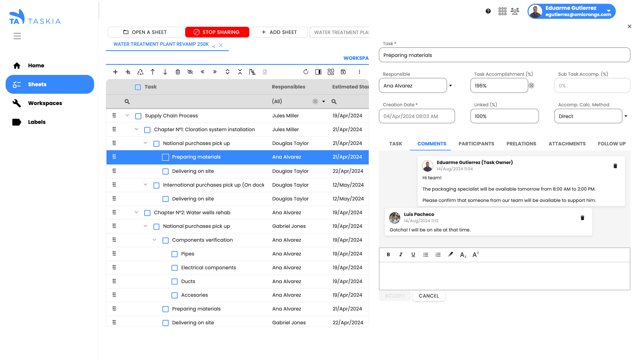The width and height of the screenshot is (644, 362).
Task: Open the three-dot more options menu
Action: 359,72
